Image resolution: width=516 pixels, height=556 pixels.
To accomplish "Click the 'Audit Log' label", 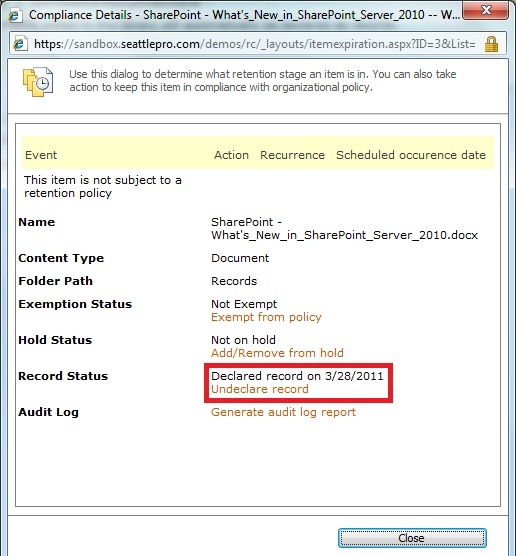I will click(49, 412).
